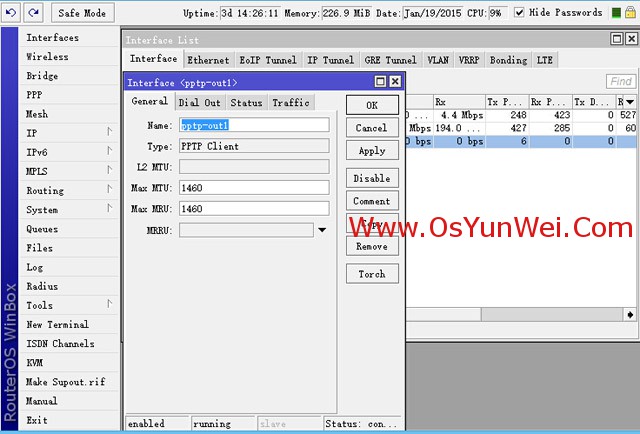Click the Redo arrow icon
The width and height of the screenshot is (640, 434).
(x=33, y=13)
